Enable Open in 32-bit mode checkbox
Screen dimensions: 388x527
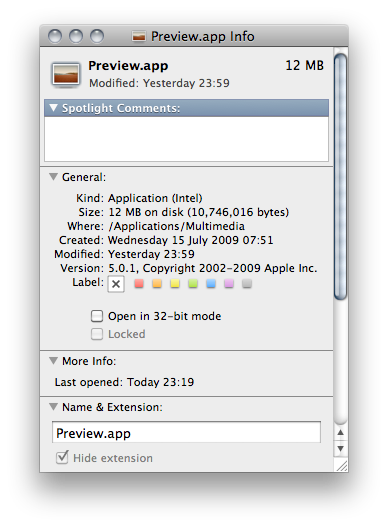[97, 316]
